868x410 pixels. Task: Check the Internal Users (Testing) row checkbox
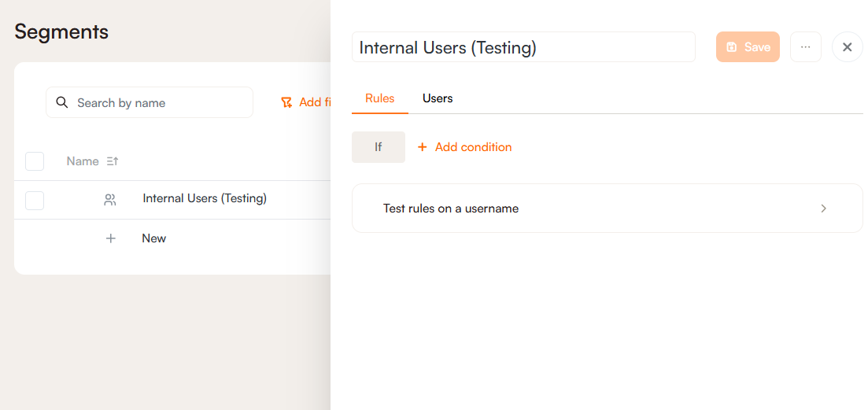(x=35, y=201)
